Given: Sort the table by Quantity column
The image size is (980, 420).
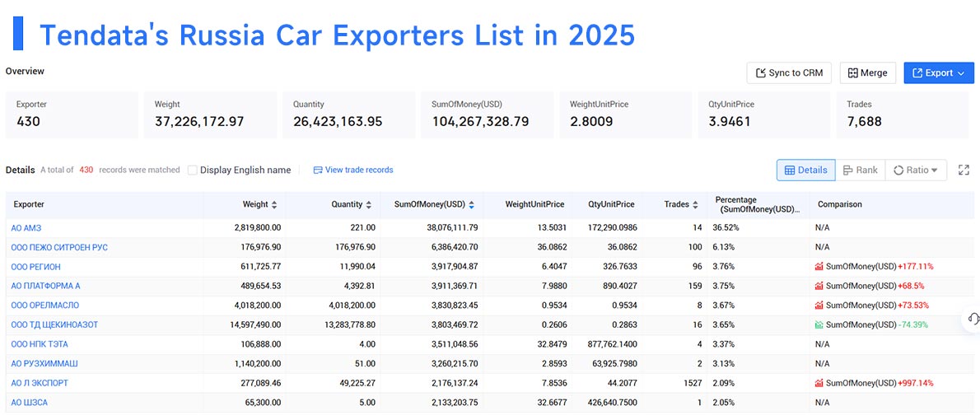Looking at the screenshot, I should click(x=369, y=204).
